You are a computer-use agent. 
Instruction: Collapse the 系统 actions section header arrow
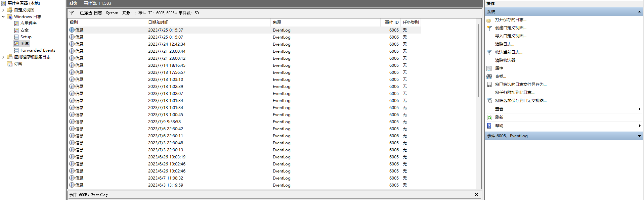tap(639, 12)
